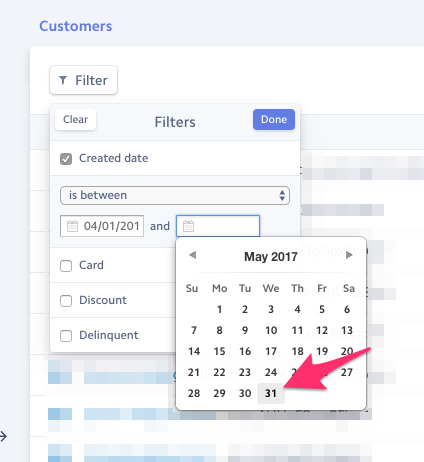The image size is (424, 462).
Task: Pick May 15 in the date picker
Action: tap(219, 351)
